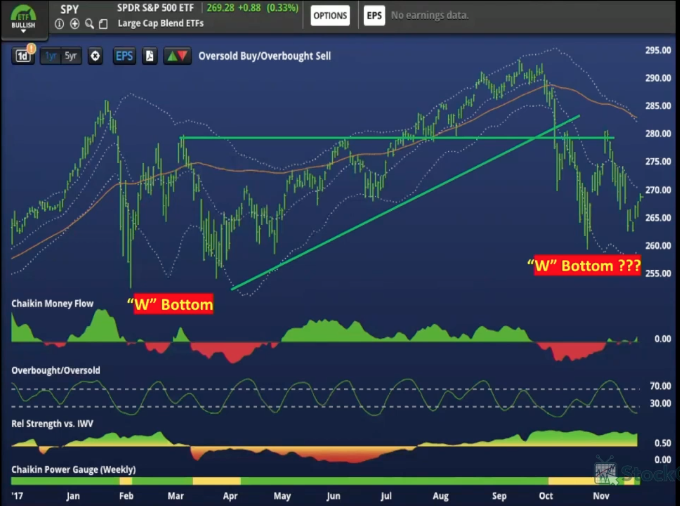Click the Chaikin Power Gauge color bar
680x506 pixels.
pyautogui.click(x=325, y=481)
